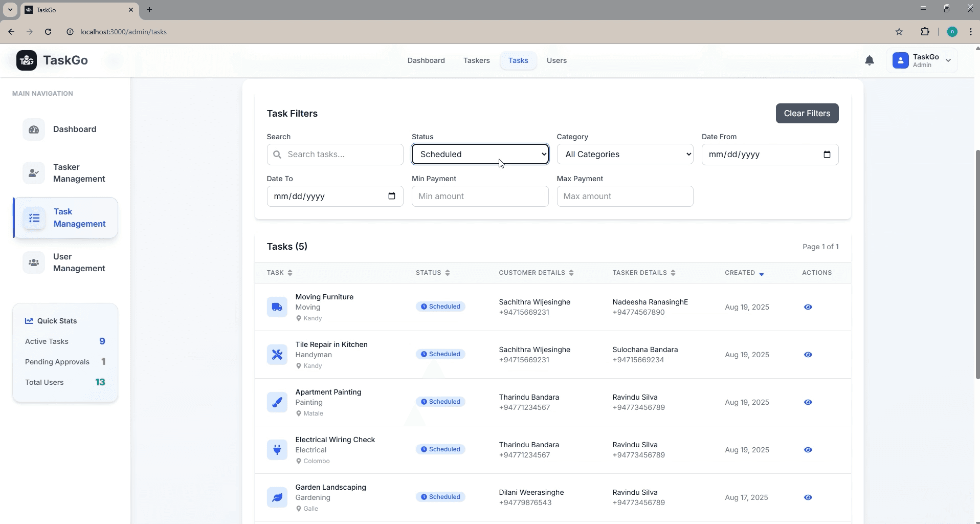Open calendar picker in Date From field

[827, 155]
